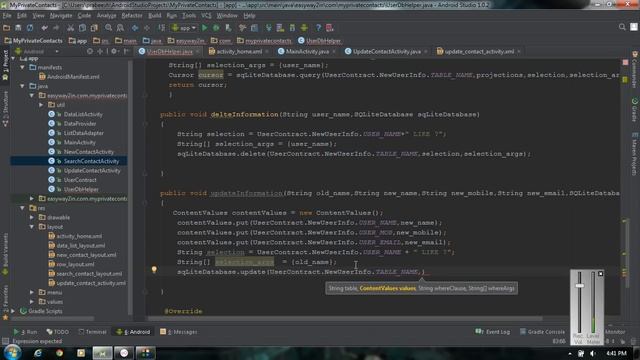Click the yellow lightbulb intention icon
The height and width of the screenshot is (360, 640).
pyautogui.click(x=154, y=269)
